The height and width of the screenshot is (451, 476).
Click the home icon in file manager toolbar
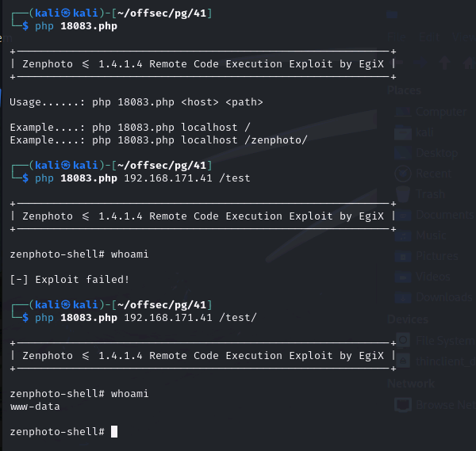(x=469, y=63)
